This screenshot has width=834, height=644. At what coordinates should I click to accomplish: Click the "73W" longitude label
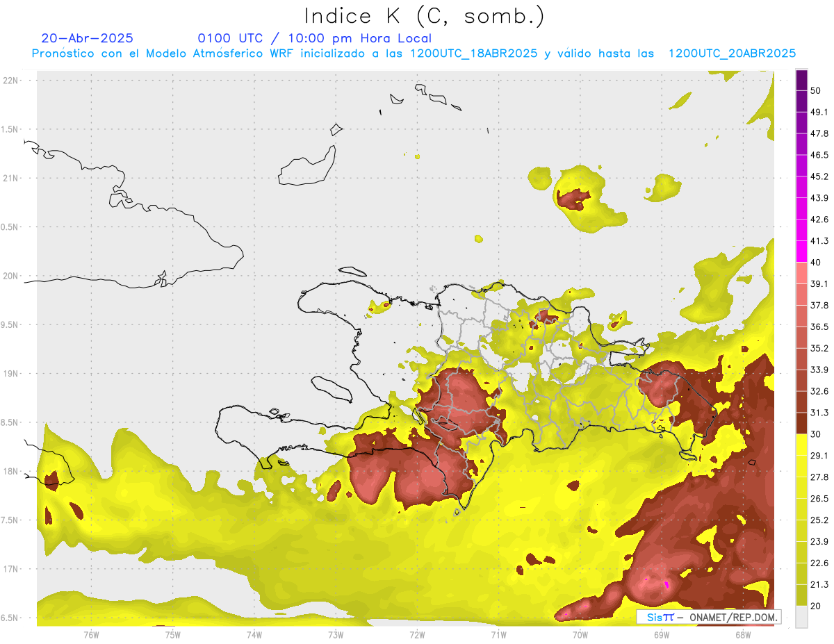(x=336, y=634)
